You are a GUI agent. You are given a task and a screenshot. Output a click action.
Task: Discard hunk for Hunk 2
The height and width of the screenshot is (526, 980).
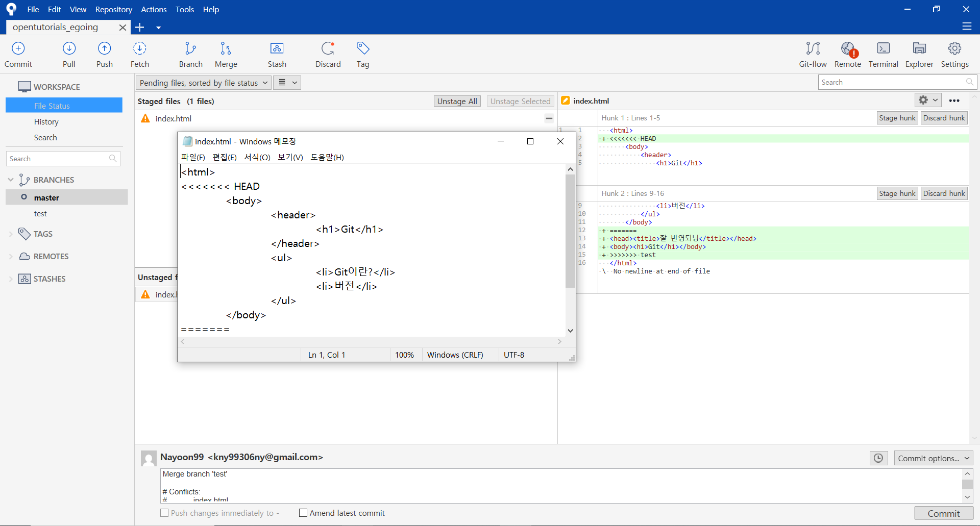pyautogui.click(x=944, y=193)
